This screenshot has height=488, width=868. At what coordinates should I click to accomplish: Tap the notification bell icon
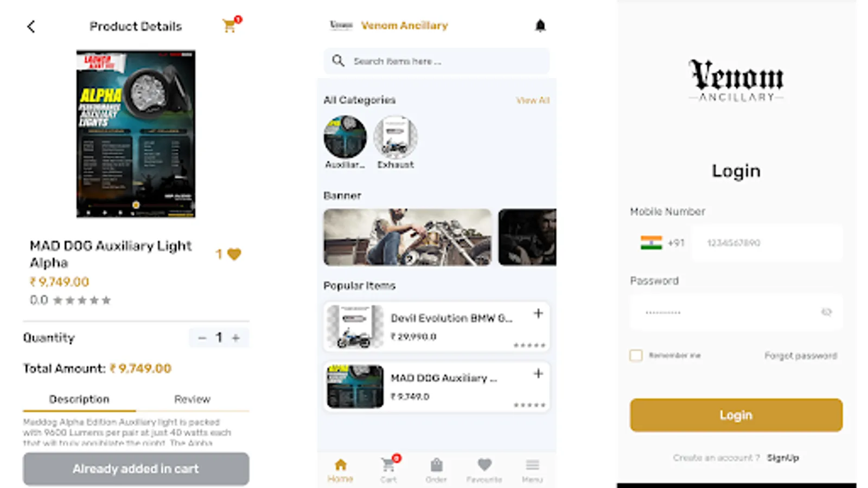click(x=540, y=25)
